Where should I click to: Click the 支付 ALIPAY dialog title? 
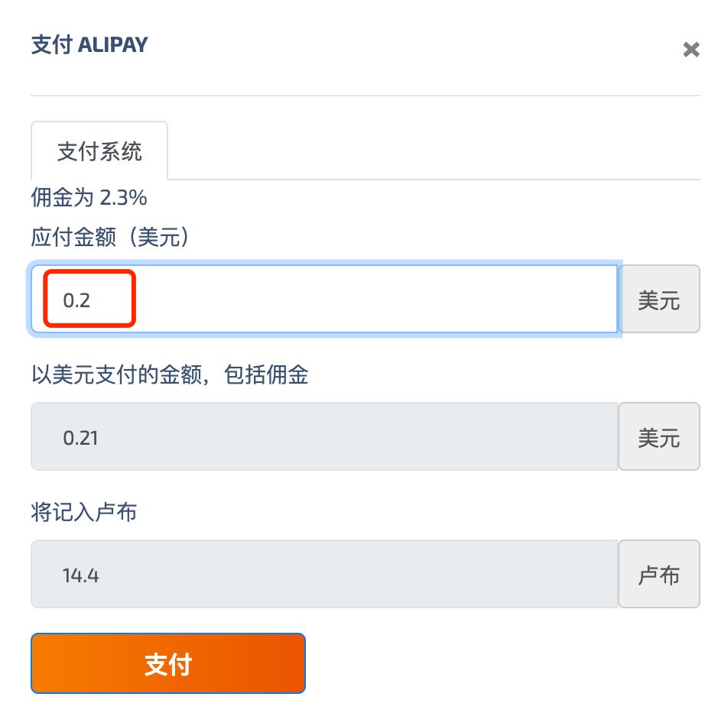coord(89,44)
